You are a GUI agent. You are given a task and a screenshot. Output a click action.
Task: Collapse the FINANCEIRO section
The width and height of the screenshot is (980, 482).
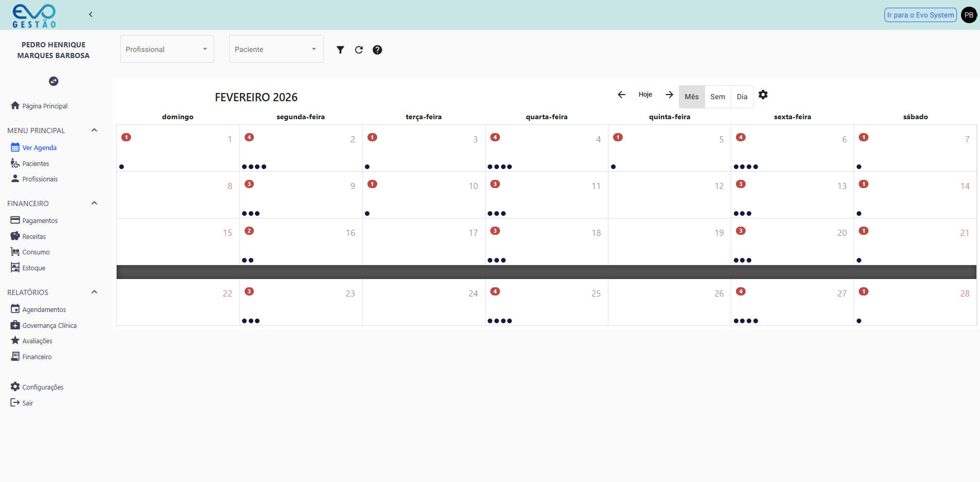94,203
